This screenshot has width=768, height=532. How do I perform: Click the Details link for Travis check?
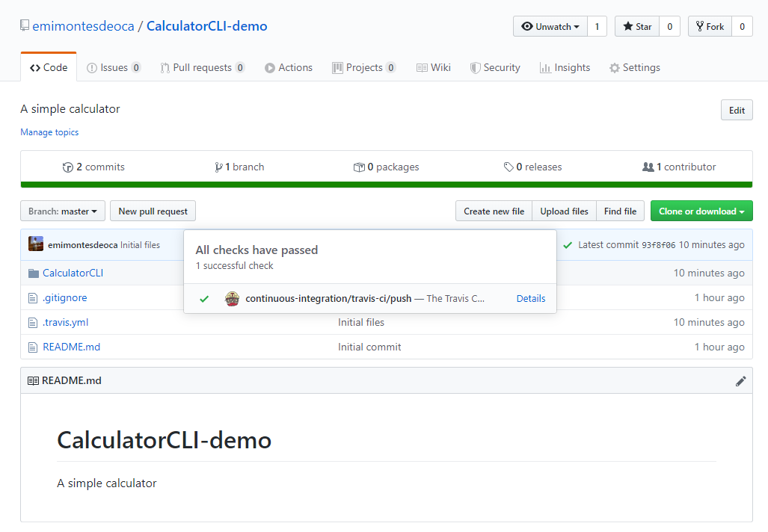click(530, 299)
